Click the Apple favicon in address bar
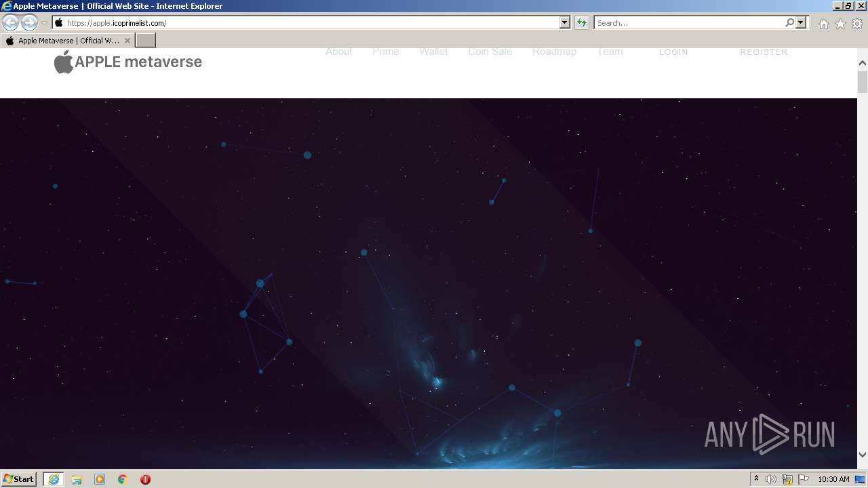Screen dimensions: 868x488 pos(59,23)
